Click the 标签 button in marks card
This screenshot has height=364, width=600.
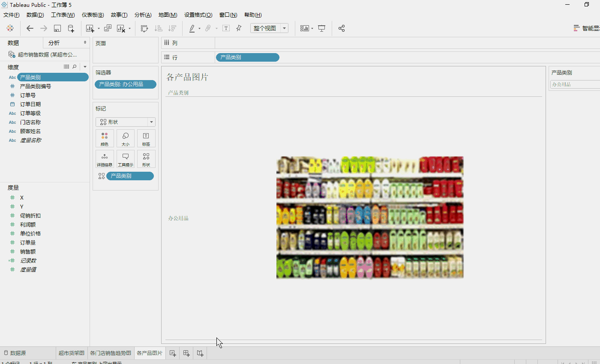point(146,139)
